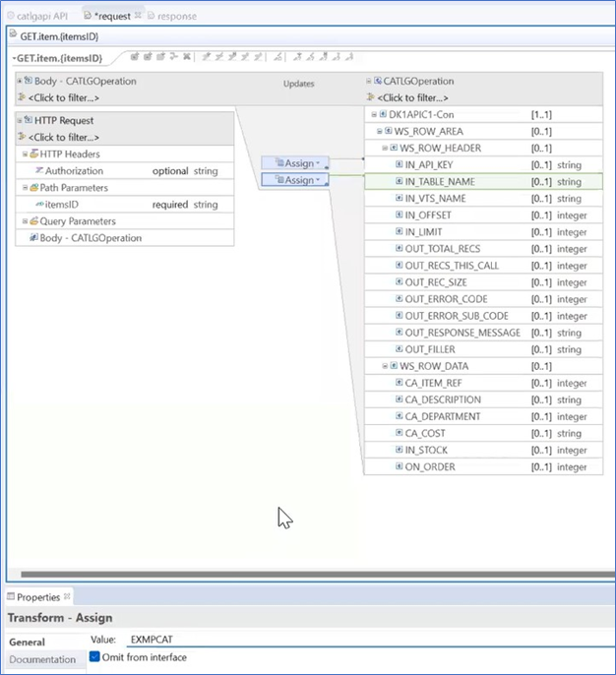Close the Properties view
The height and width of the screenshot is (675, 616).
(x=67, y=596)
